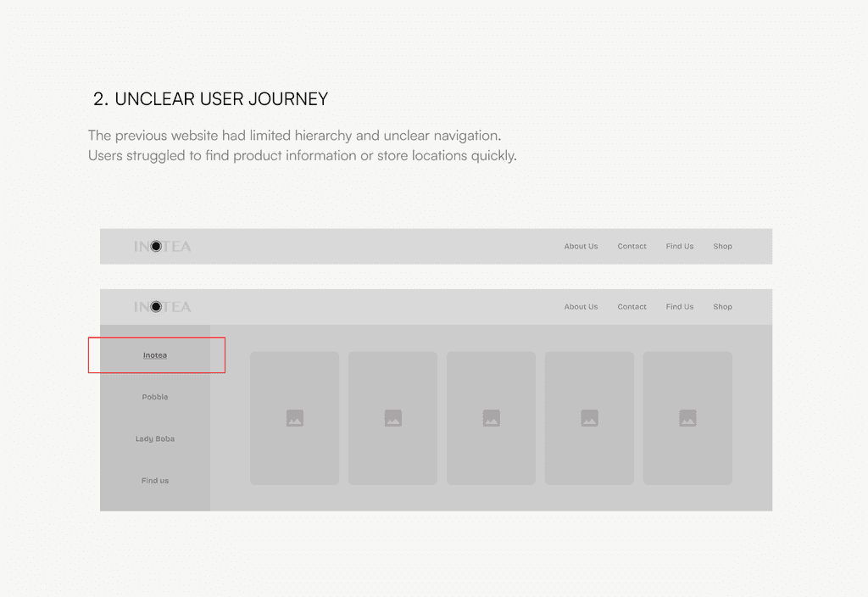Click the INOTEA logo in the lower header
868x597 pixels.
coord(163,307)
